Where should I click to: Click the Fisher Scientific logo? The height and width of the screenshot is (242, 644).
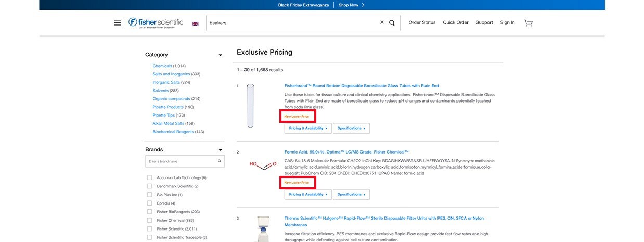click(156, 22)
